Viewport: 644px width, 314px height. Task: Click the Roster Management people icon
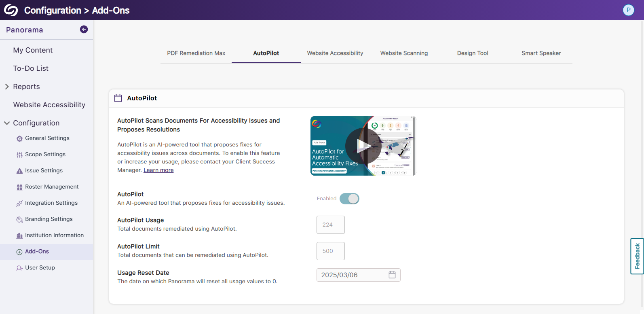click(19, 187)
